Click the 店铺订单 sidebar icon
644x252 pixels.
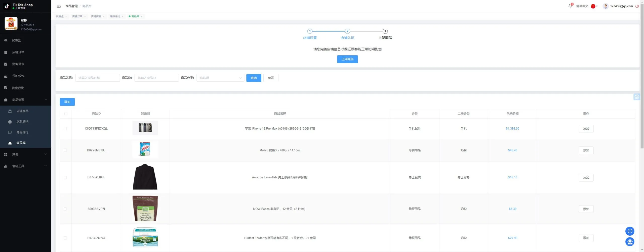tap(6, 52)
